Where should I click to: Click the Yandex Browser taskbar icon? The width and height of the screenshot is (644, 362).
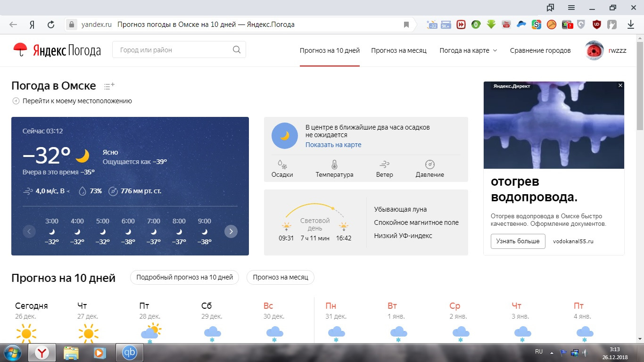pyautogui.click(x=42, y=353)
